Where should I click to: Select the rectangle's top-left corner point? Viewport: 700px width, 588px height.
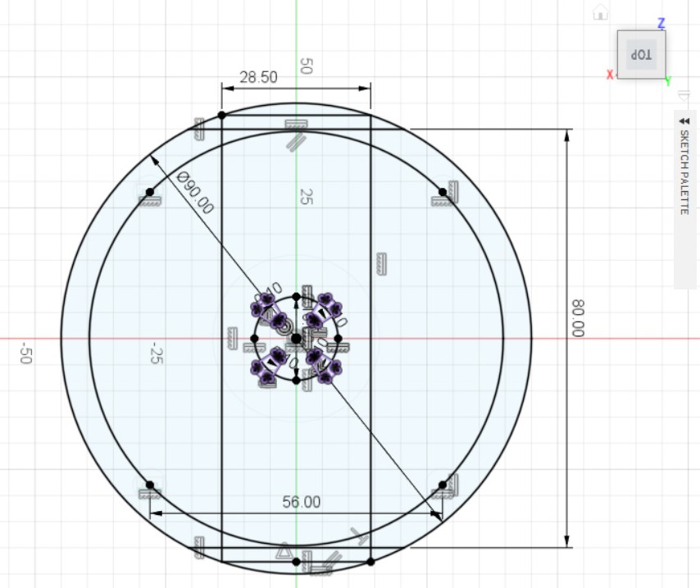tap(222, 115)
